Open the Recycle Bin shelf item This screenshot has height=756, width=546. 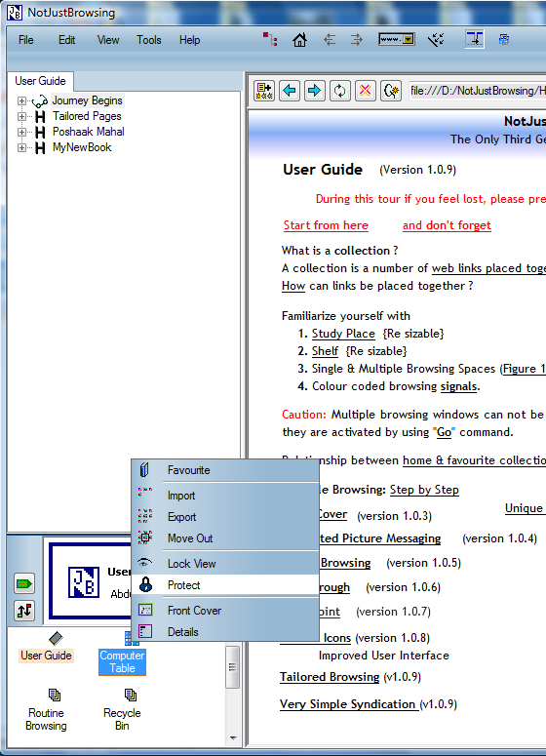(x=122, y=709)
